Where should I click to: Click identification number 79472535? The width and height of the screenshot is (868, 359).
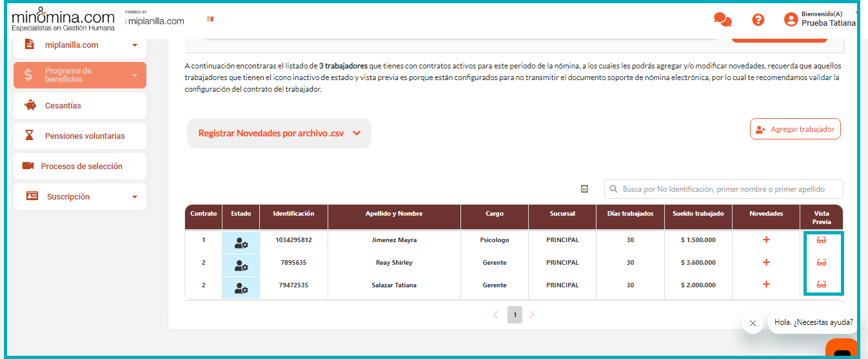(x=293, y=285)
